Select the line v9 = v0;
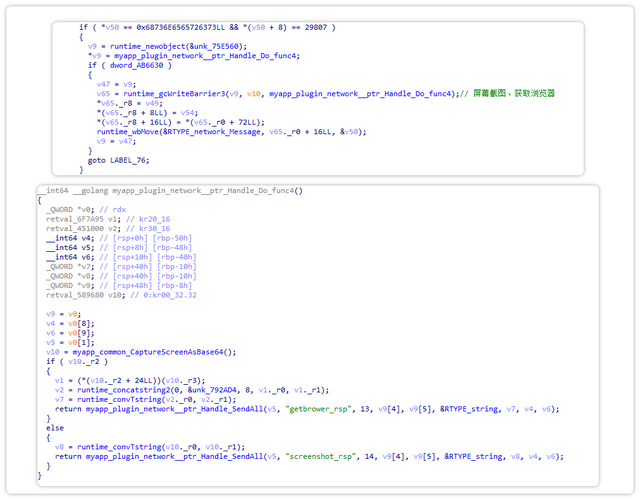 pyautogui.click(x=63, y=314)
